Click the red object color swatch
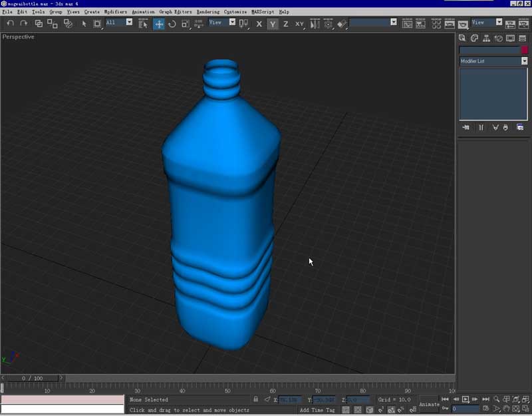 tap(524, 50)
